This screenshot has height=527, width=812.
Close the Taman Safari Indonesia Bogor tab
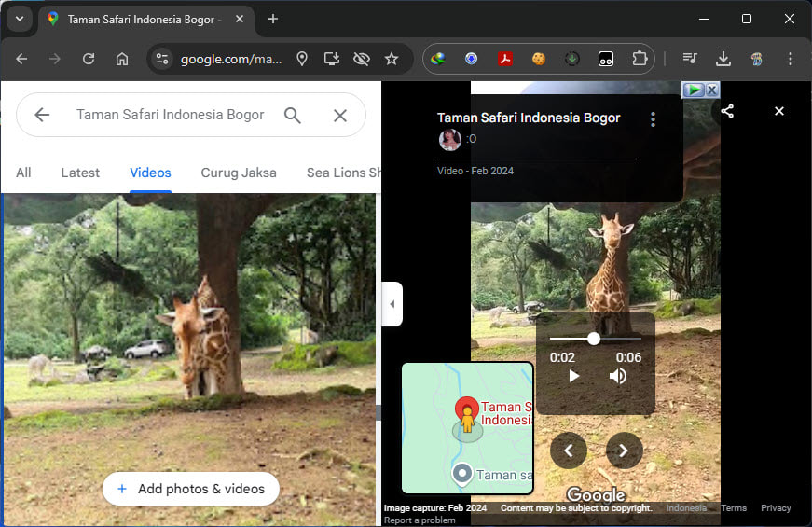240,20
